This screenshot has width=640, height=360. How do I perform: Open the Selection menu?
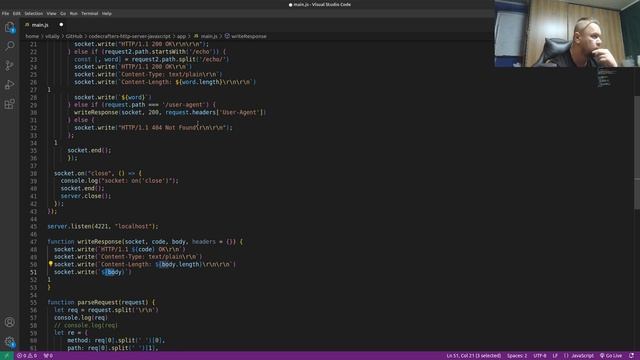tap(33, 13)
